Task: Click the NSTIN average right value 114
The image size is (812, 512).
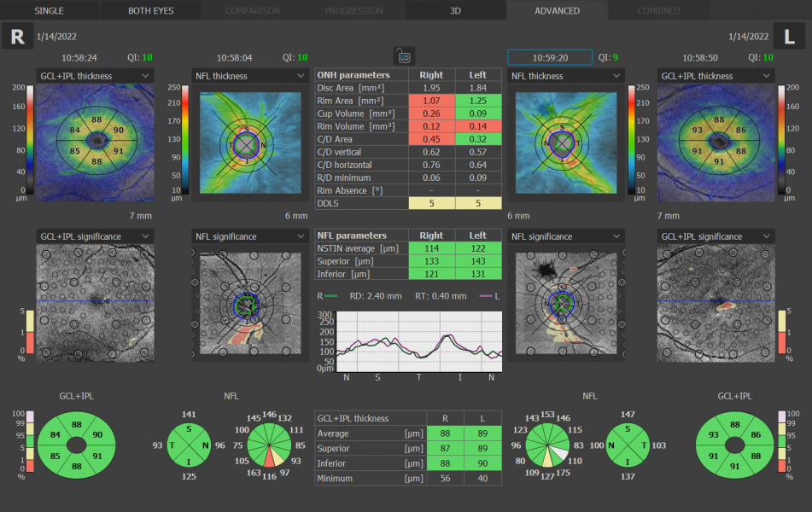Action: [431, 248]
